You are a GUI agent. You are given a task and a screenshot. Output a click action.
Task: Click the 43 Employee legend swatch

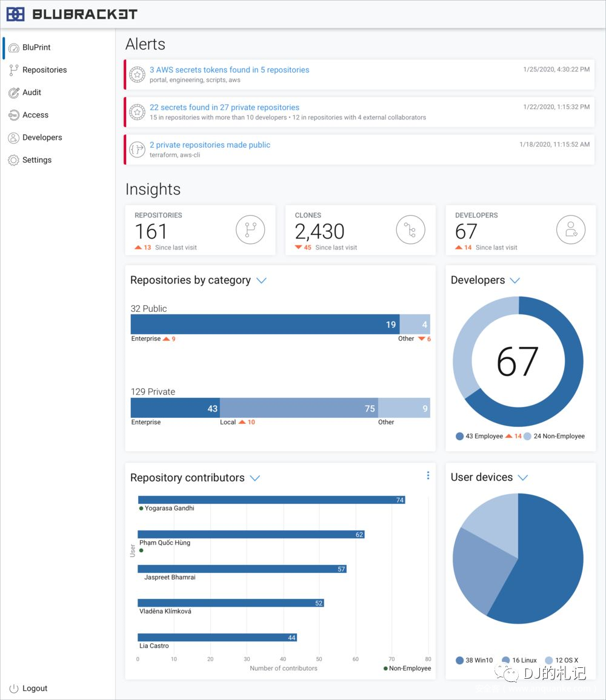pyautogui.click(x=460, y=436)
